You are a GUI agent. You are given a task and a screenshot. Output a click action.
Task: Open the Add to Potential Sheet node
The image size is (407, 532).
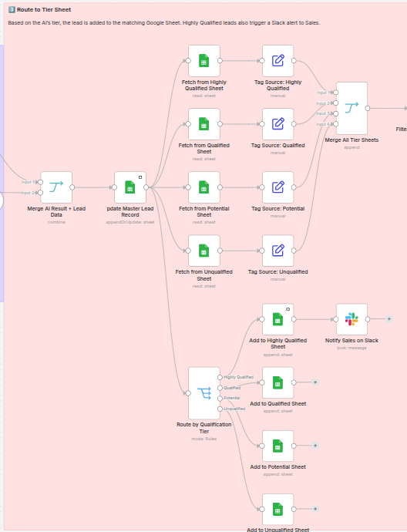tap(277, 446)
